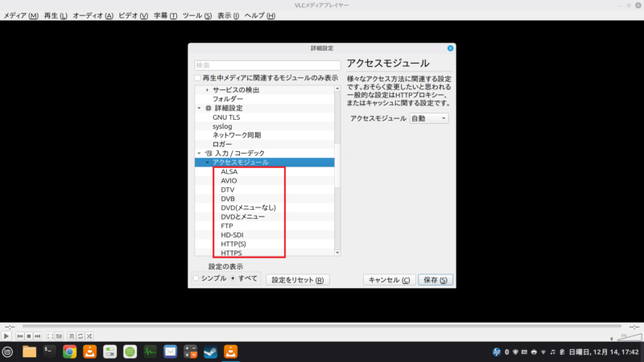
Task: Toggle fullscreen video mode icon
Action: 49,335
